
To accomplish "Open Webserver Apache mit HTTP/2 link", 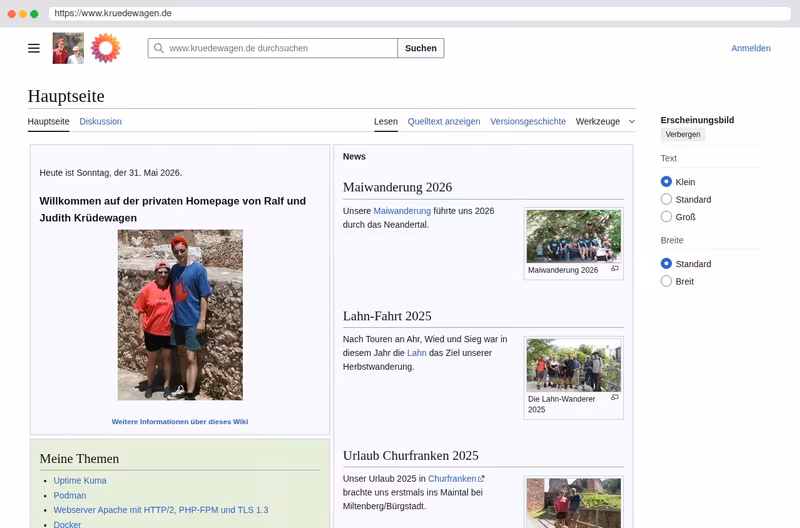I will pos(161,510).
